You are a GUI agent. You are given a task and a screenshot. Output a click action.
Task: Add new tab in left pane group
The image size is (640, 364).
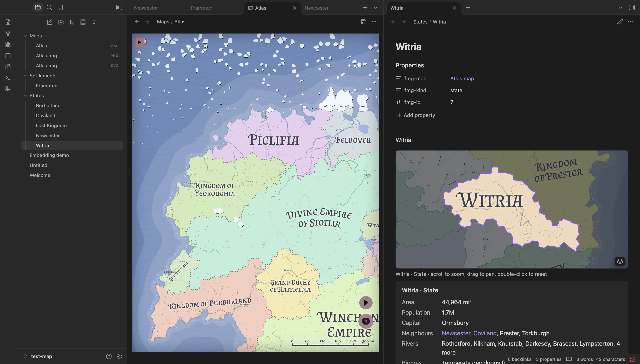click(x=365, y=8)
